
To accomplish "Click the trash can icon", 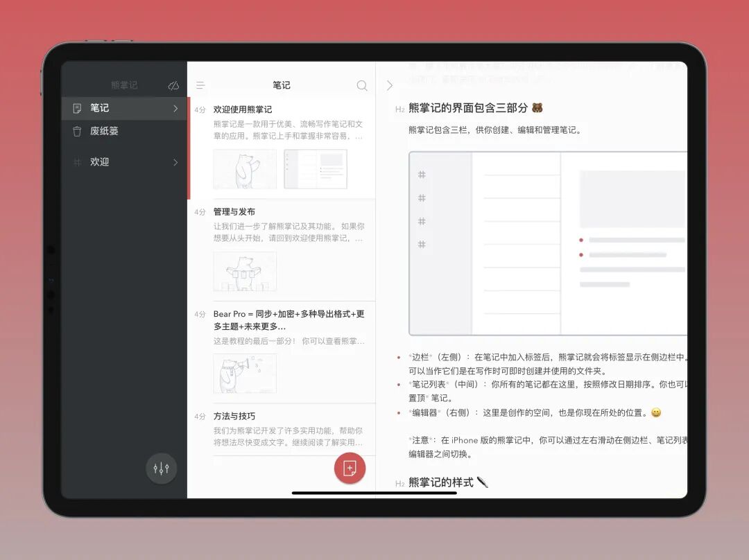I will pos(77,131).
